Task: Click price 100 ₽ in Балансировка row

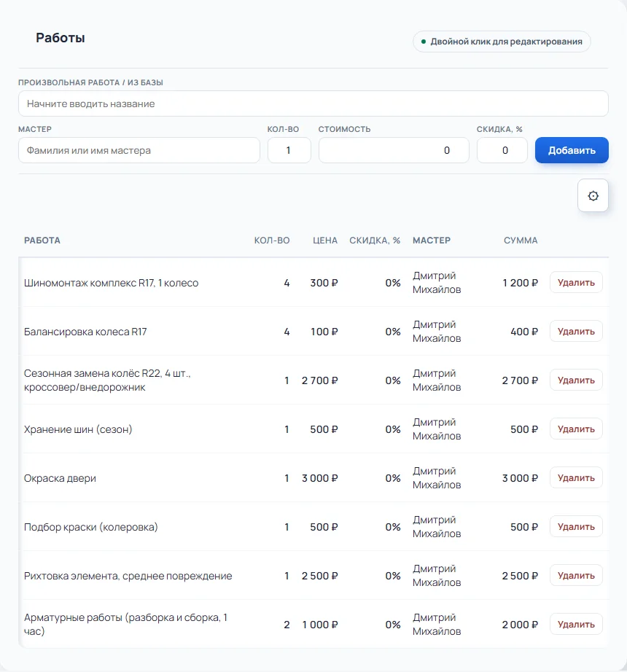Action: (324, 332)
